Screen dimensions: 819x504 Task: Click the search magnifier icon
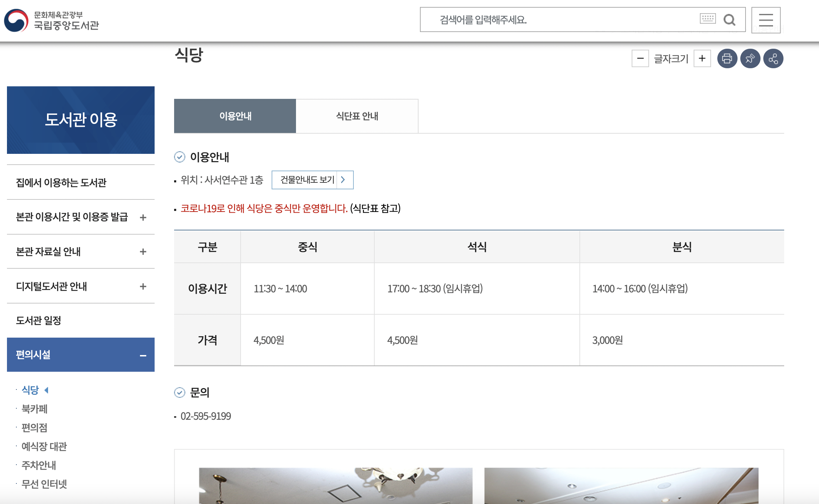click(729, 20)
